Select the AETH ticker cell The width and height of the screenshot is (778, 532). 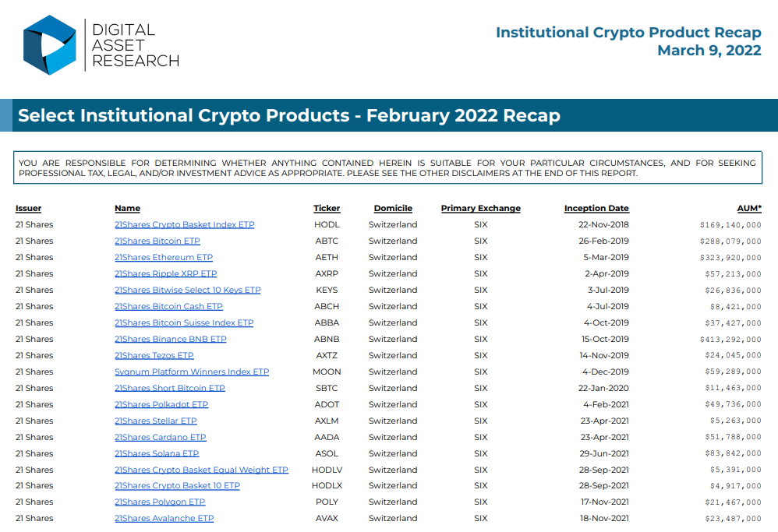coord(327,257)
